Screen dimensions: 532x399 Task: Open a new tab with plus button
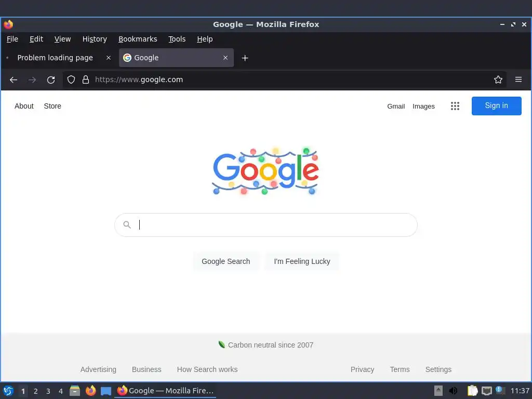[x=245, y=58]
